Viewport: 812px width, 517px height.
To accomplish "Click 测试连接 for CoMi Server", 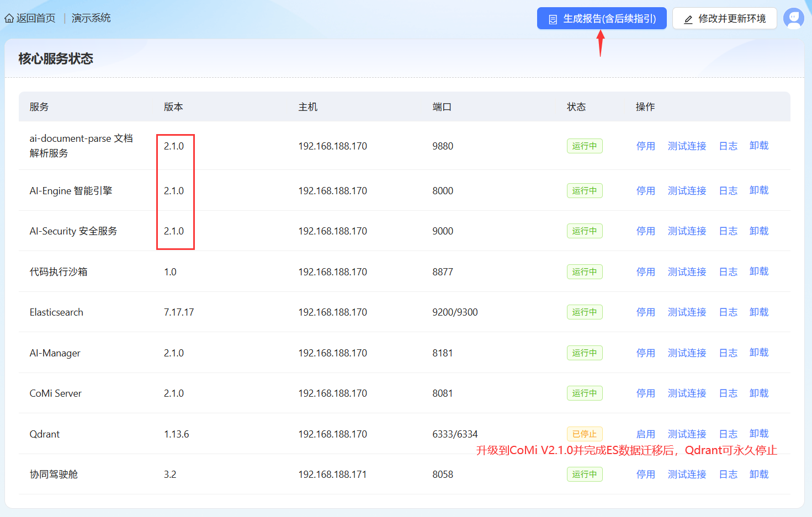I will pos(687,393).
